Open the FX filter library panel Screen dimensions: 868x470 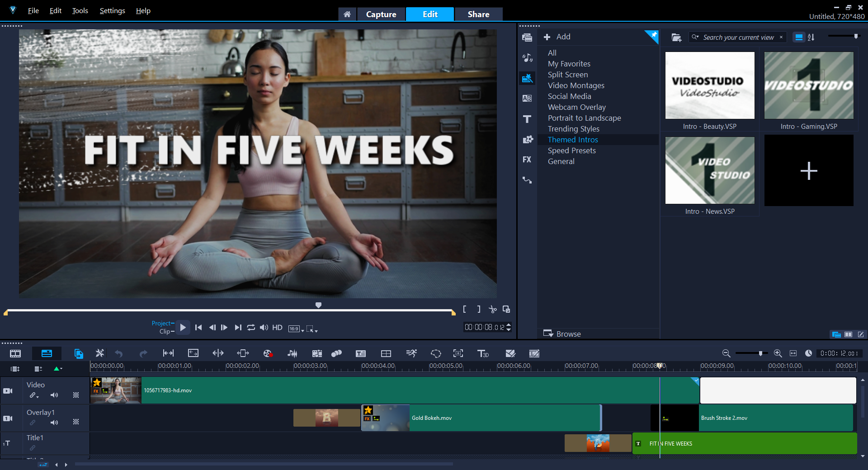click(x=527, y=160)
